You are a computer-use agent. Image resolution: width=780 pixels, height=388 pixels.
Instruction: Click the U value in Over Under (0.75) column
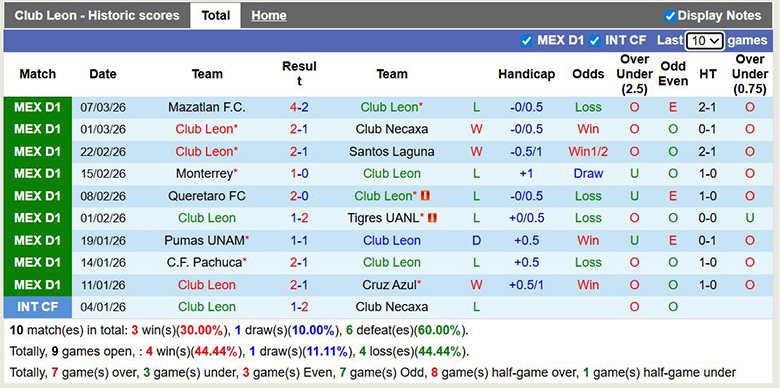tap(750, 218)
